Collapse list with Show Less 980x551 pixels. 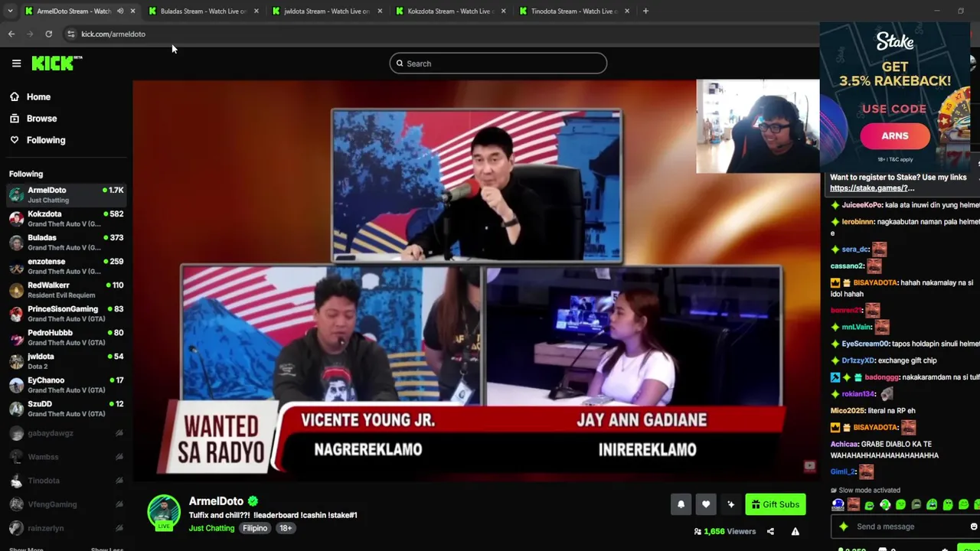(x=106, y=549)
